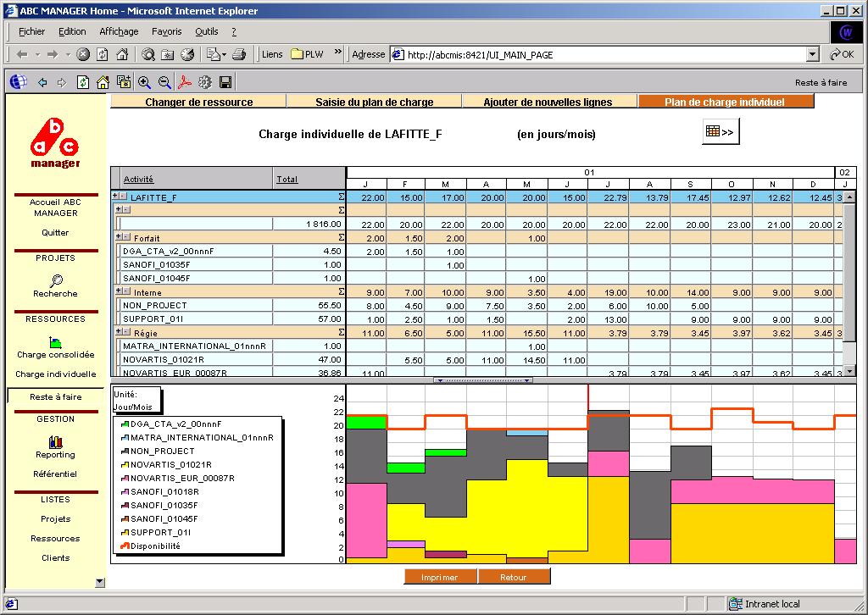Click the Activité column header
The height and width of the screenshot is (615, 868).
[138, 179]
